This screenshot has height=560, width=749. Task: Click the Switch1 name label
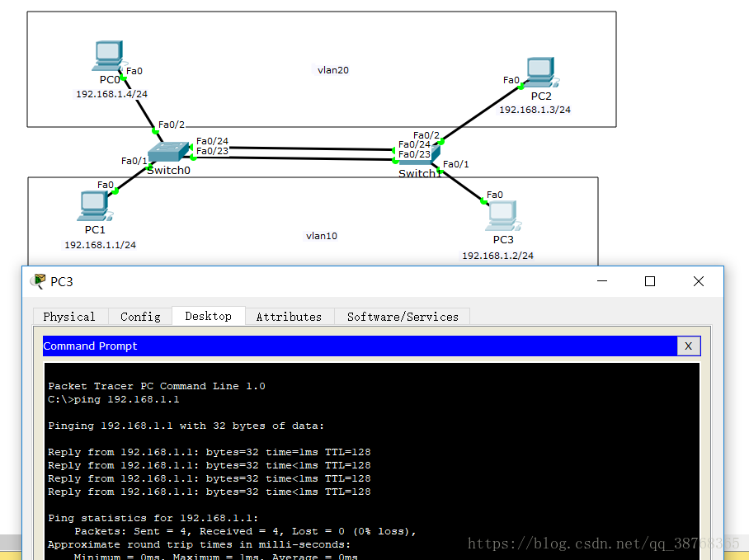point(419,173)
